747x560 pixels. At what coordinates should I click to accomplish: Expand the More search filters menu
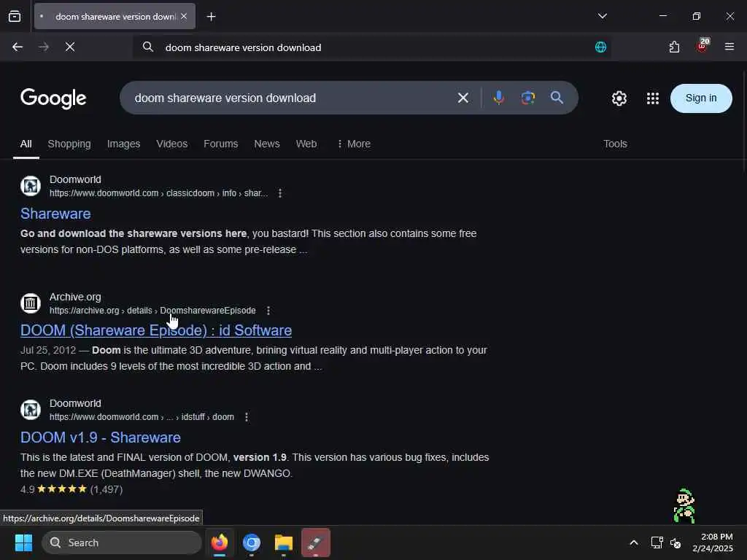(354, 144)
